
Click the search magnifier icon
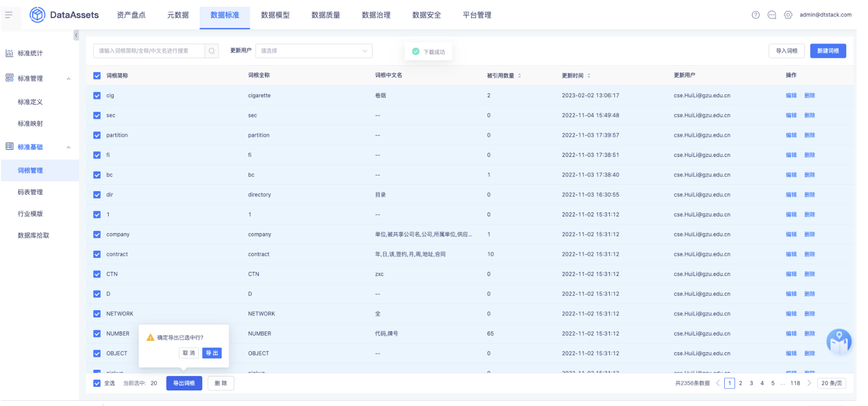(x=212, y=51)
